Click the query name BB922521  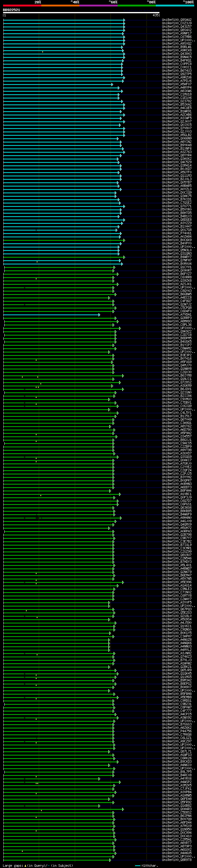click(11, 10)
